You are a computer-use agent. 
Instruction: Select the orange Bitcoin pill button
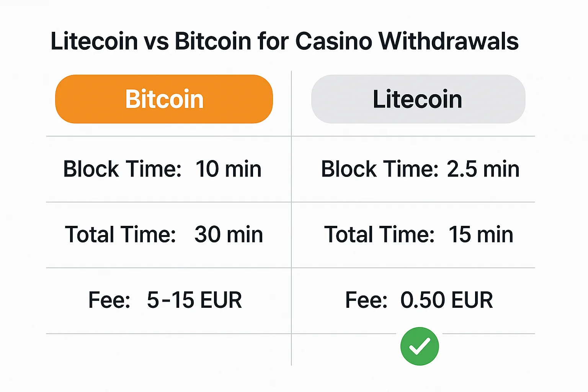click(164, 99)
